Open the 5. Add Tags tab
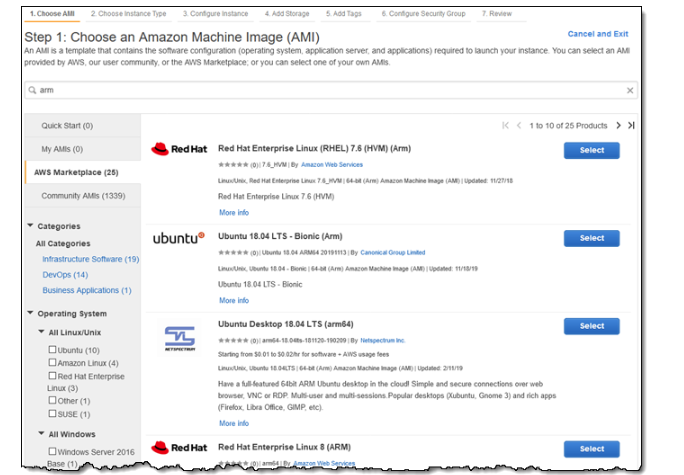Viewport: 684px width, 475px height. click(x=344, y=14)
